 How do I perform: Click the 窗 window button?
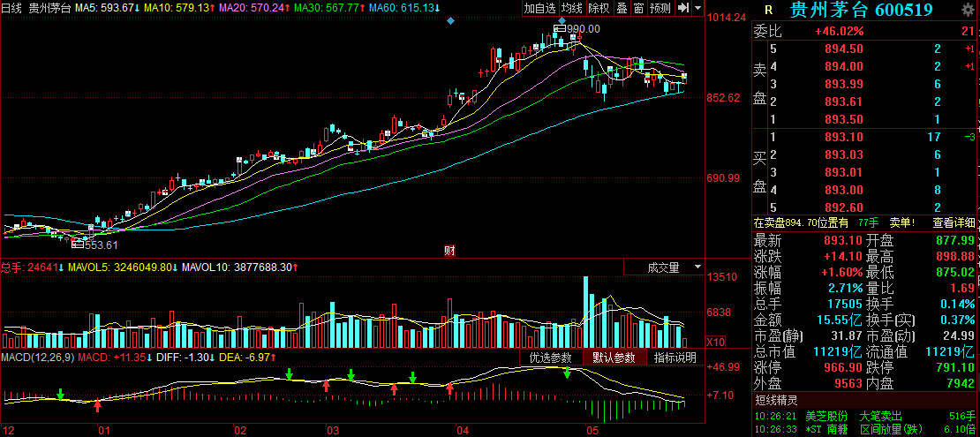[638, 8]
